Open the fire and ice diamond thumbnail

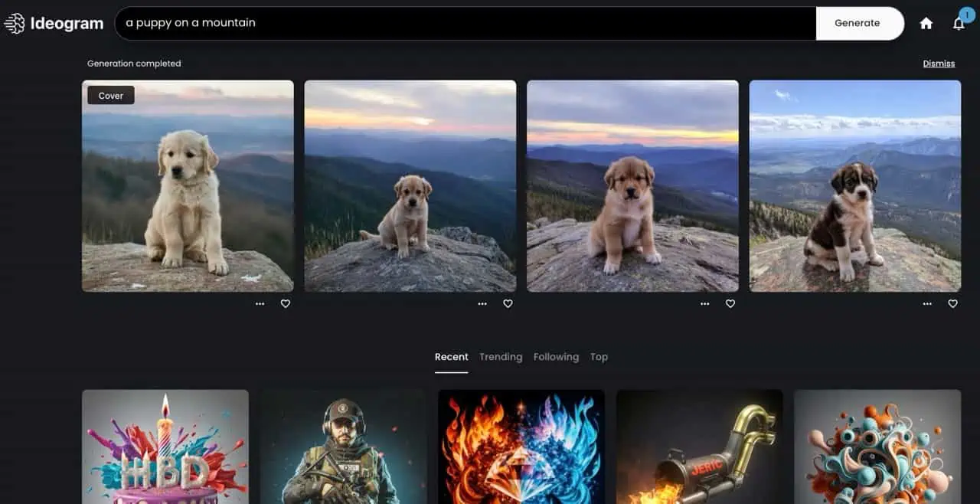coord(521,447)
